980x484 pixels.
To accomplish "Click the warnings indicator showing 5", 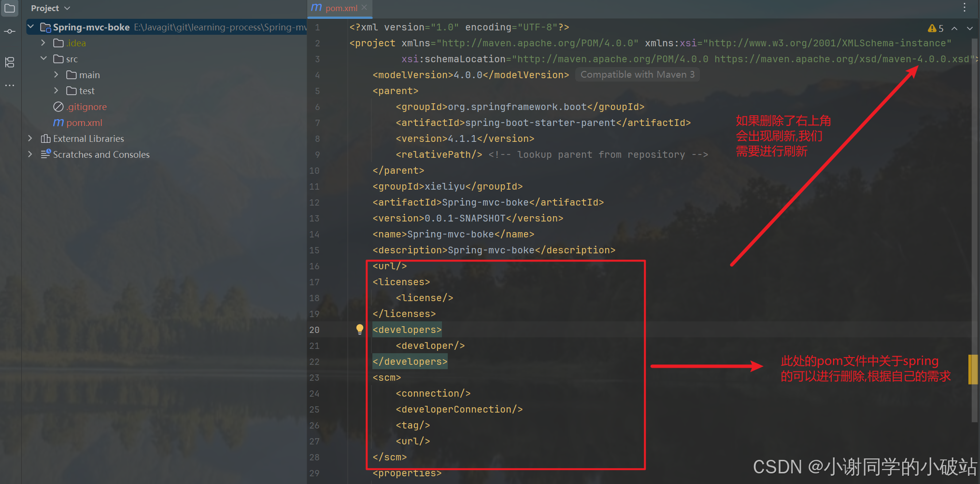I will click(936, 28).
